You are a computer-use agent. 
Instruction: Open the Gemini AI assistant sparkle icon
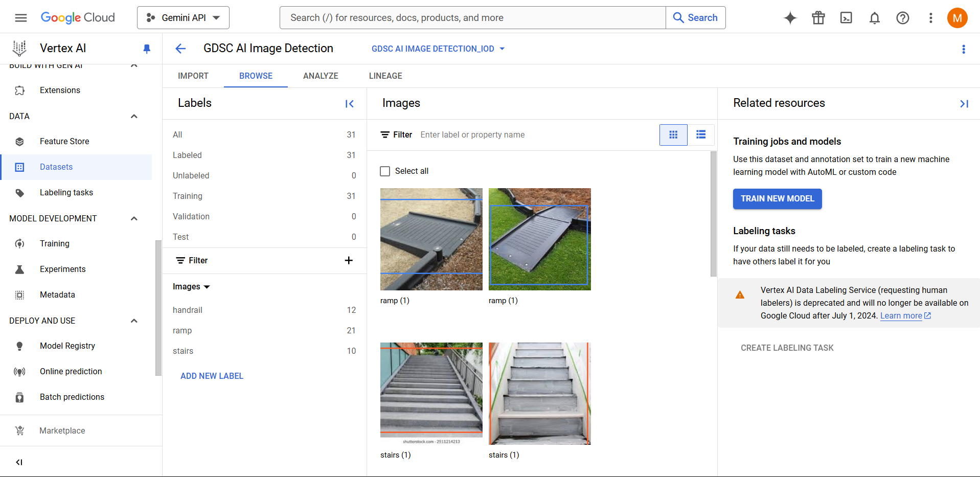790,18
